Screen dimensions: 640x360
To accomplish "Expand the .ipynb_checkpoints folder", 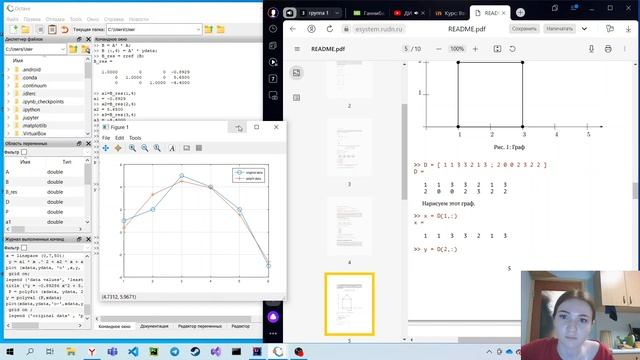I will [x=8, y=102].
